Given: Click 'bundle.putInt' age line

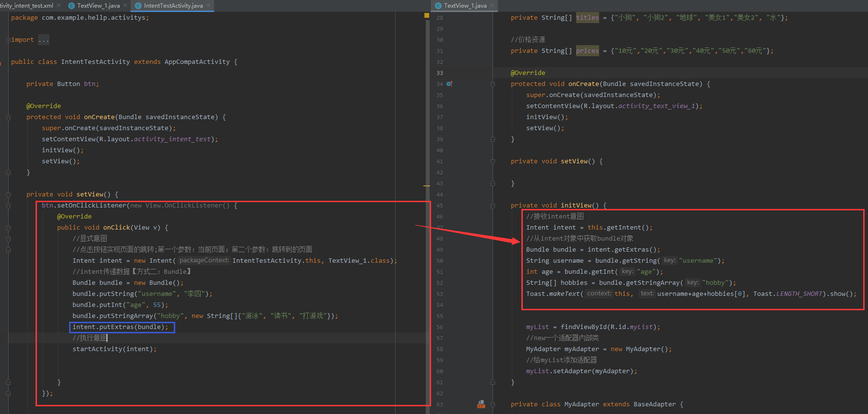Looking at the screenshot, I should pos(120,305).
